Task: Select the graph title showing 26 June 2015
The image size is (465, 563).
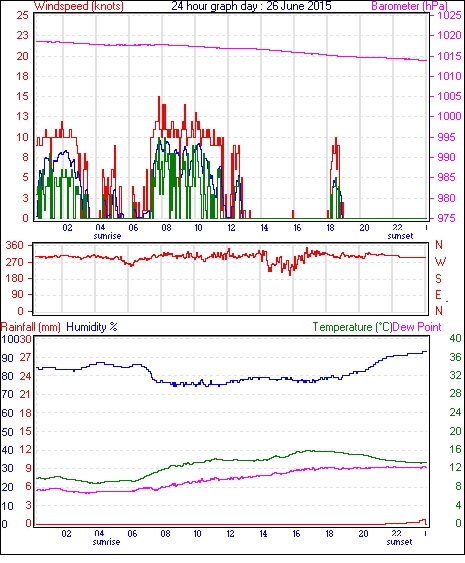Action: tap(251, 6)
